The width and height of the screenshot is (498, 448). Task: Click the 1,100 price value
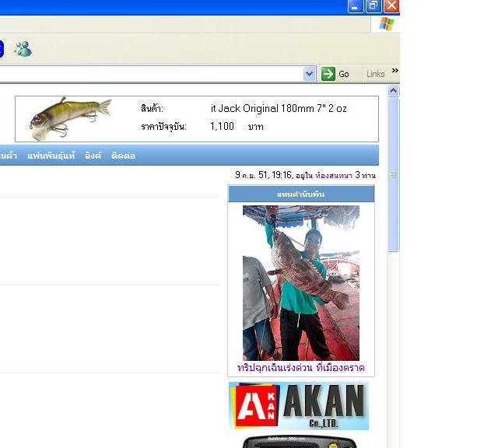click(x=222, y=126)
